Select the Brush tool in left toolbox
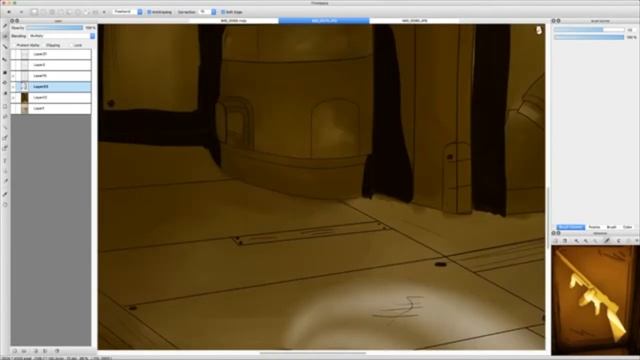 [x=5, y=26]
